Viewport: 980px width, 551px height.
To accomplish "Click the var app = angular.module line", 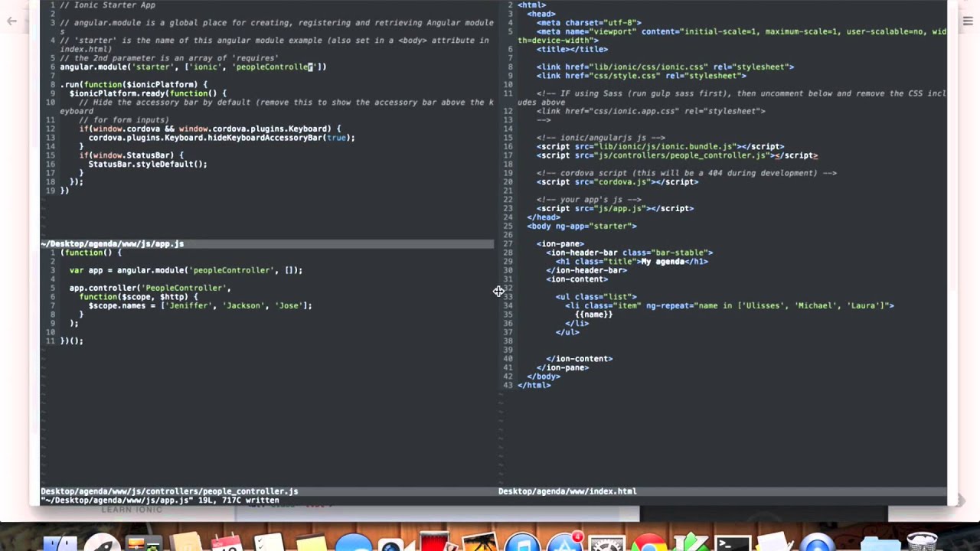I will [186, 270].
